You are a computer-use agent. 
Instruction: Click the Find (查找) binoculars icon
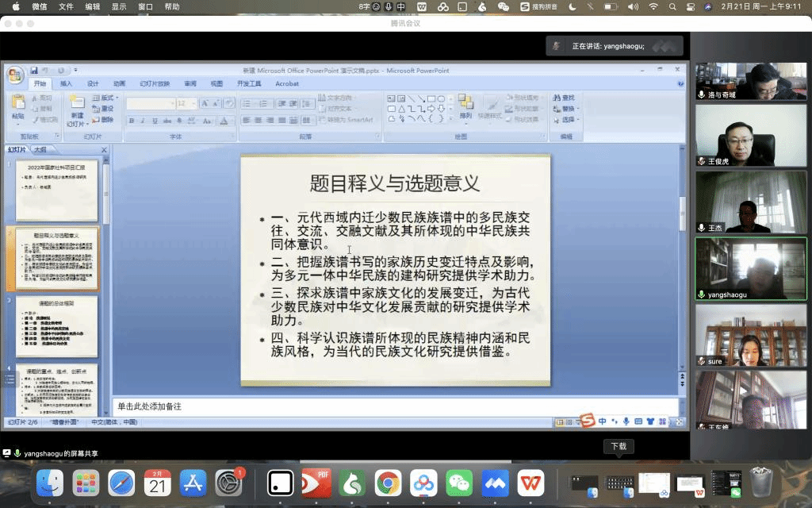click(x=565, y=98)
